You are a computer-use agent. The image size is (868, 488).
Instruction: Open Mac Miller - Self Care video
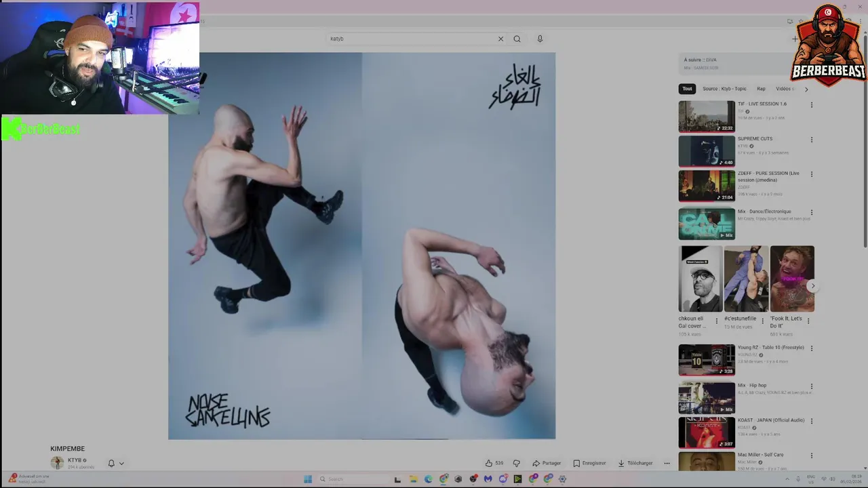point(707,462)
